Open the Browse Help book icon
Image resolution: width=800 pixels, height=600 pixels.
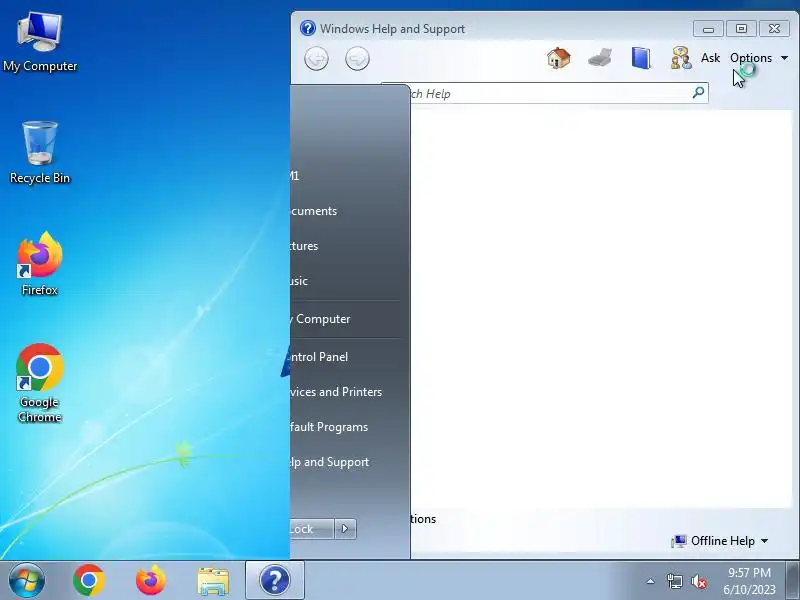641,58
